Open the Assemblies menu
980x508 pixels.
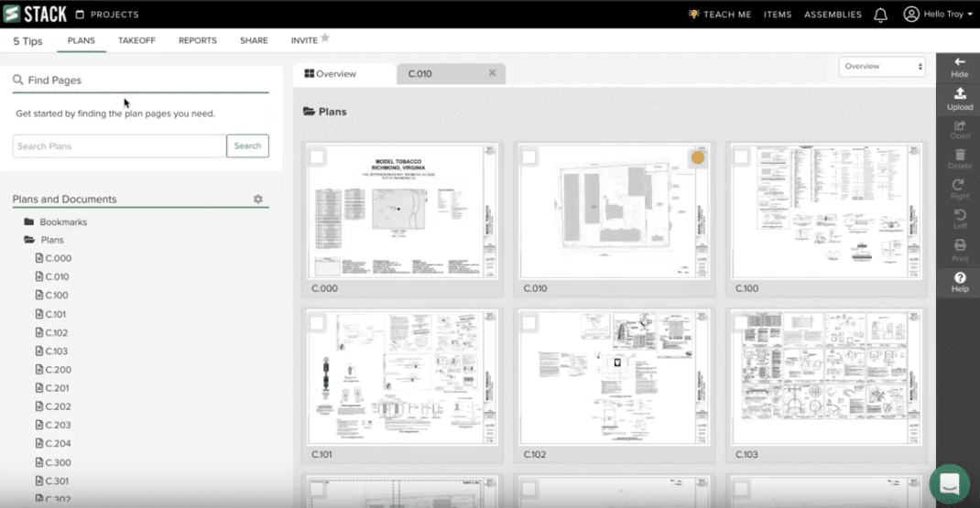click(833, 15)
